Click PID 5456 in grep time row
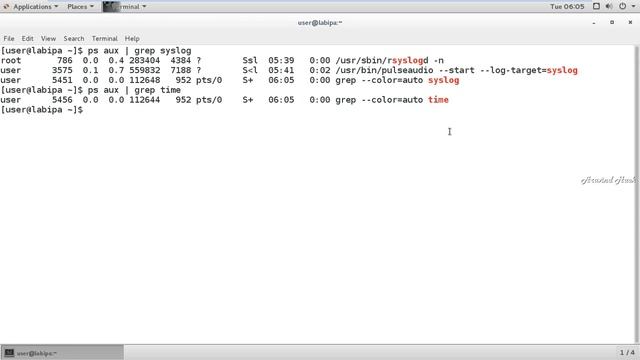 point(62,100)
